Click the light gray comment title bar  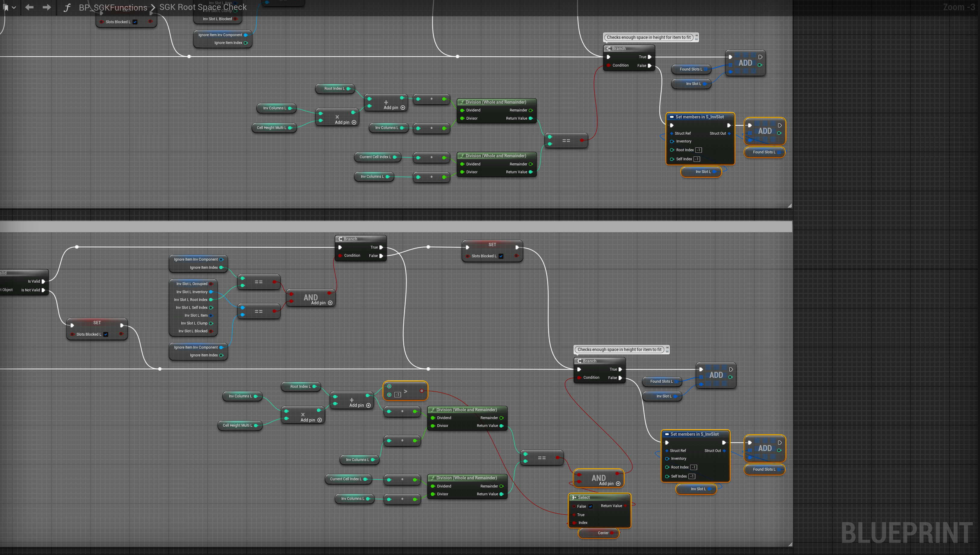(396, 226)
